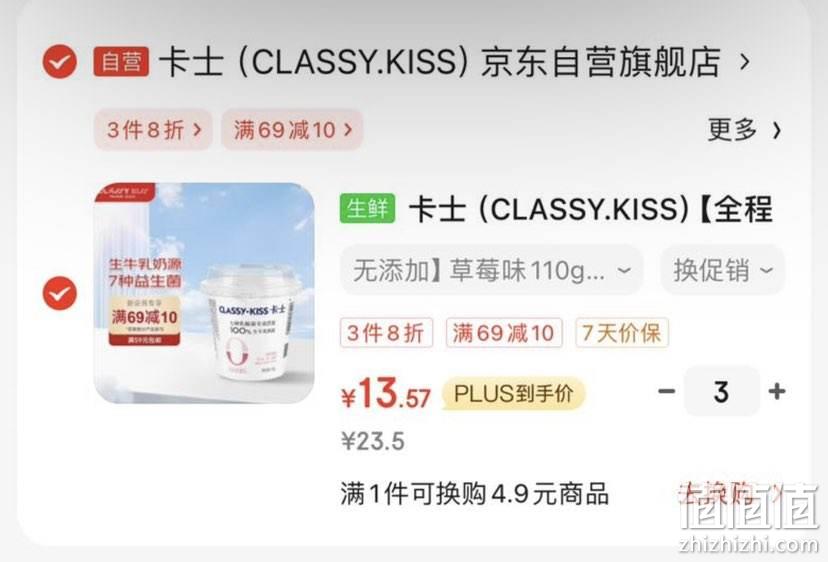Tap the green 生鲜 tag icon
828x562 pixels.
tap(367, 208)
